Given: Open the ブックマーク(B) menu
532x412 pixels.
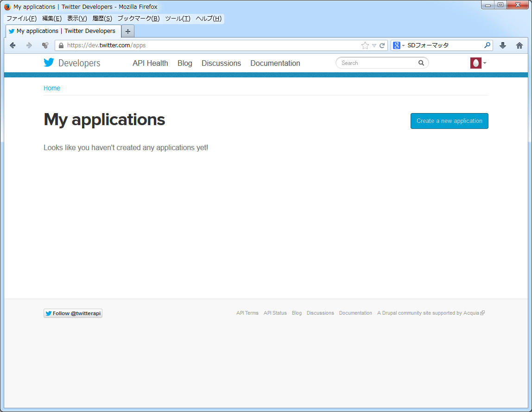Looking at the screenshot, I should 138,19.
